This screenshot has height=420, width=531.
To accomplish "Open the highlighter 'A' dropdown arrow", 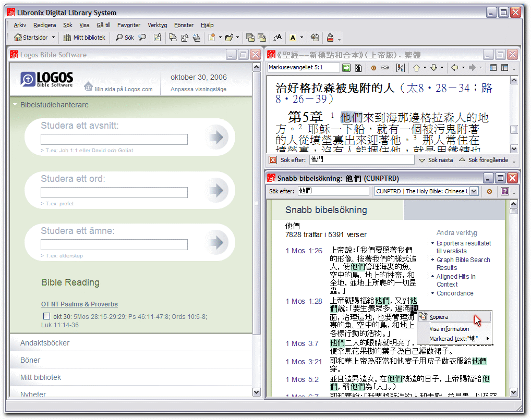I will 301,38.
